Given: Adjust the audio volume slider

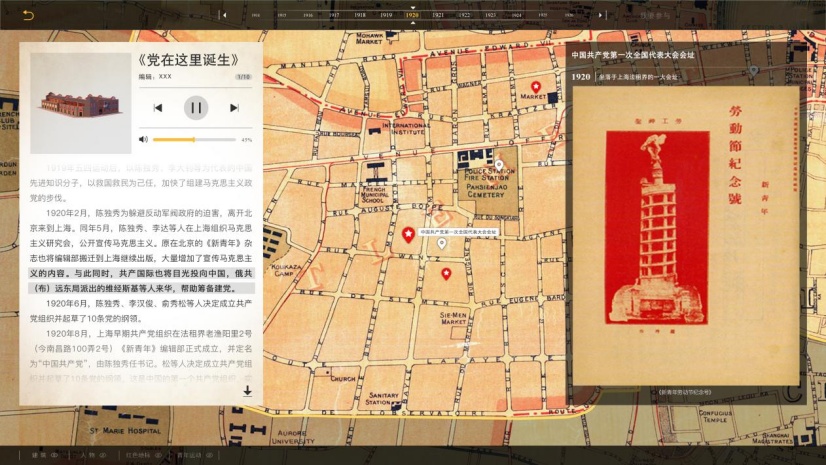Looking at the screenshot, I should click(194, 140).
